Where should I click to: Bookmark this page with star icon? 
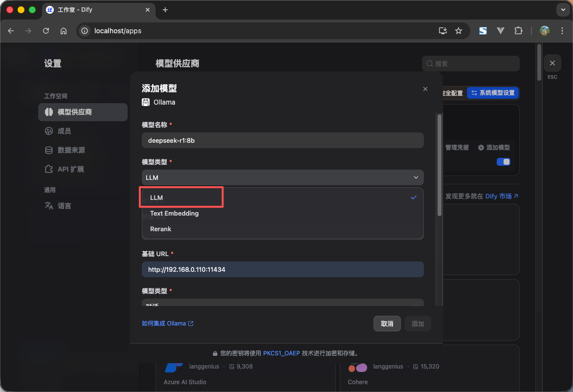coord(459,31)
